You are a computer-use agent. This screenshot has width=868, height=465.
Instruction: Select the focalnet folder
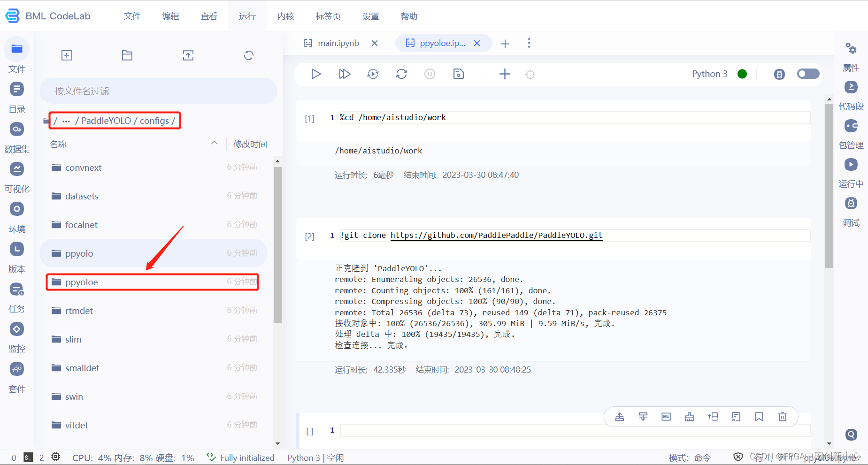click(154, 225)
